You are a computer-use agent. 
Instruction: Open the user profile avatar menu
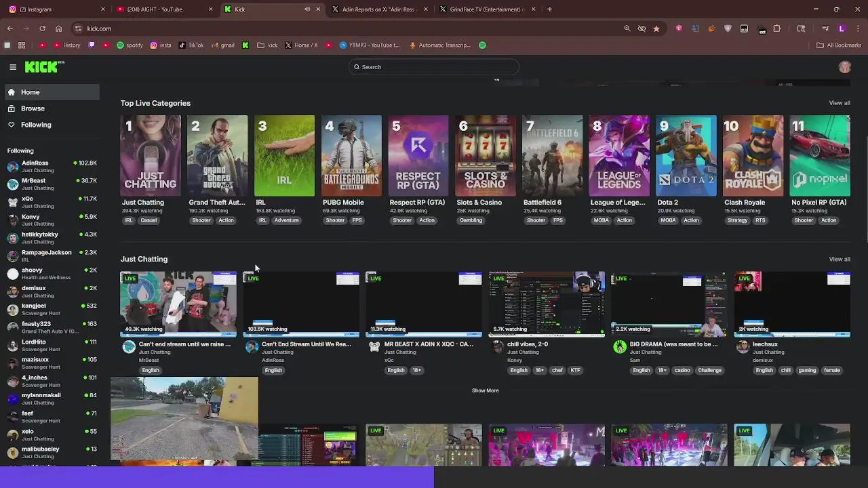tap(844, 67)
